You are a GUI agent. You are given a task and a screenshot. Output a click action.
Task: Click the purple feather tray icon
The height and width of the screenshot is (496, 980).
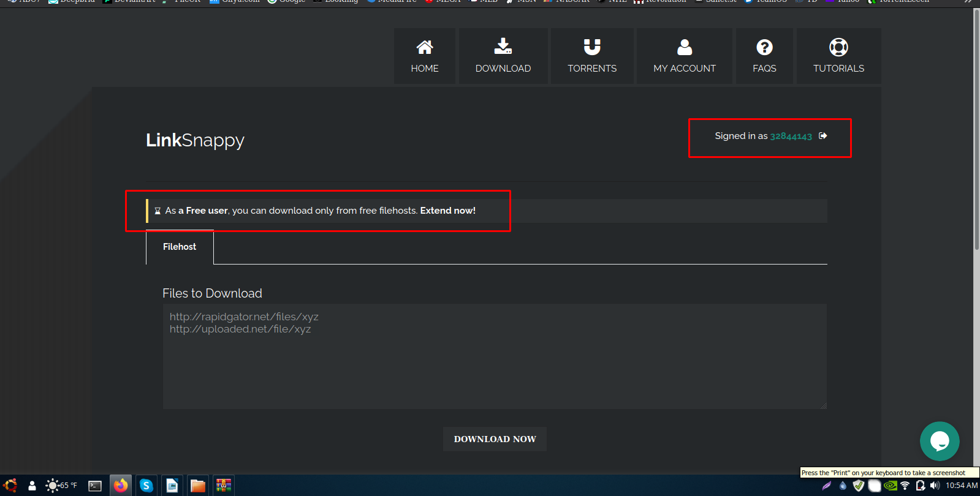pos(827,486)
